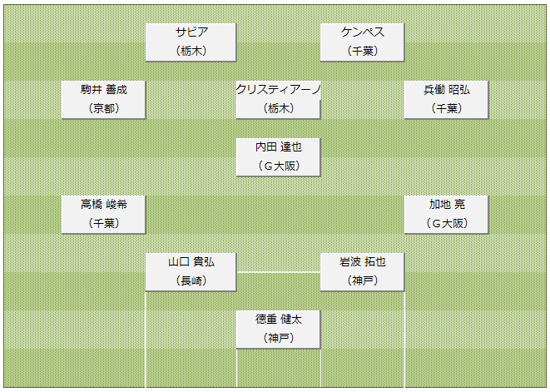Screen dimensions: 550x392
Task: Click the ケンペス (千葉) player box
Action: tap(362, 42)
